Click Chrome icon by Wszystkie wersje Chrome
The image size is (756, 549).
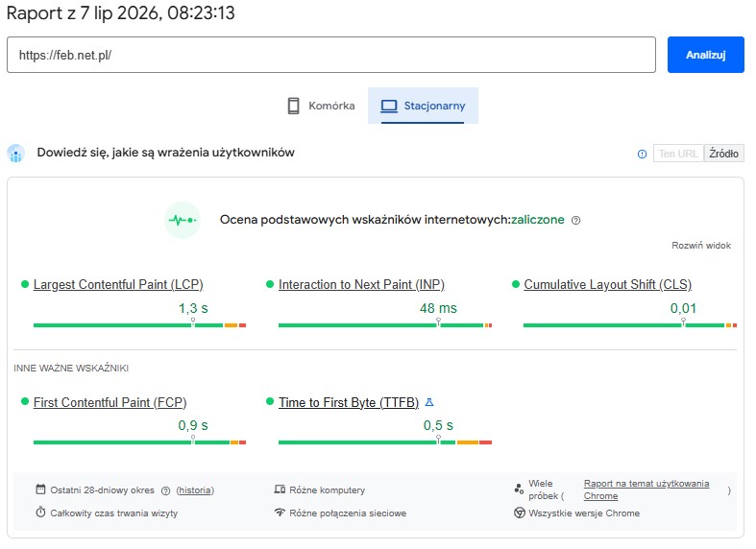(x=520, y=513)
